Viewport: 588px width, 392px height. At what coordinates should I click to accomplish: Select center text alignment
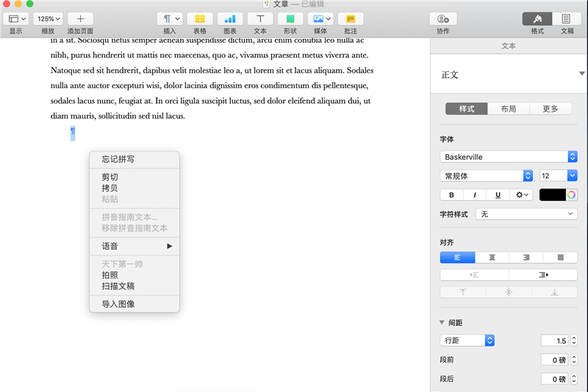coord(492,257)
